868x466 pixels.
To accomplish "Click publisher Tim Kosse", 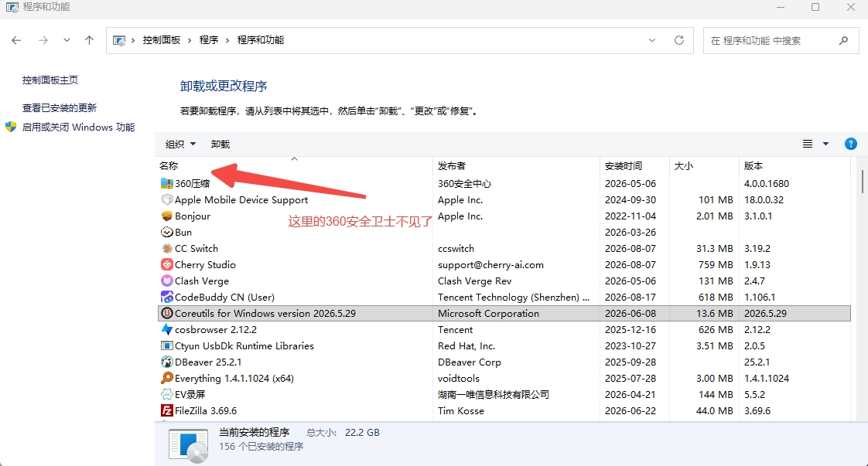I will coord(460,410).
